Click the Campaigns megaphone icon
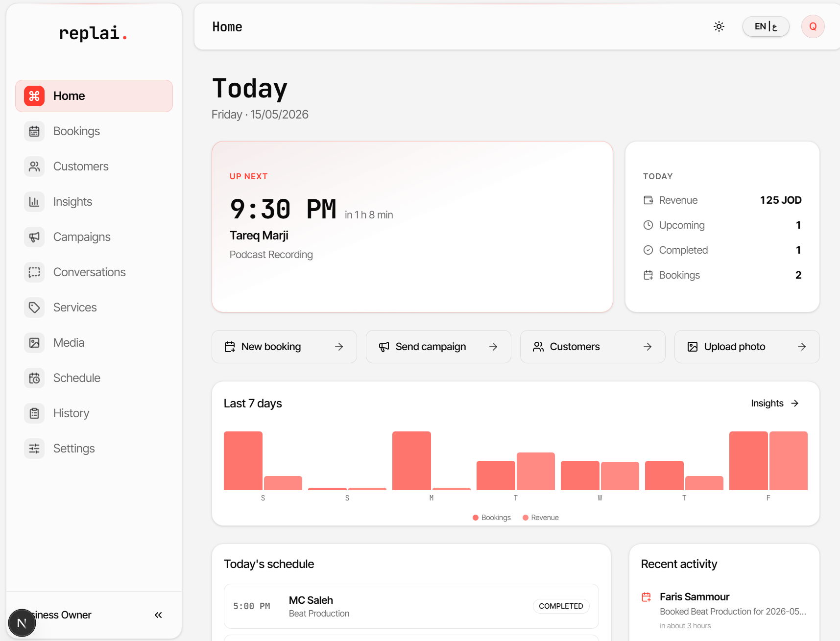This screenshot has height=641, width=840. click(x=34, y=237)
